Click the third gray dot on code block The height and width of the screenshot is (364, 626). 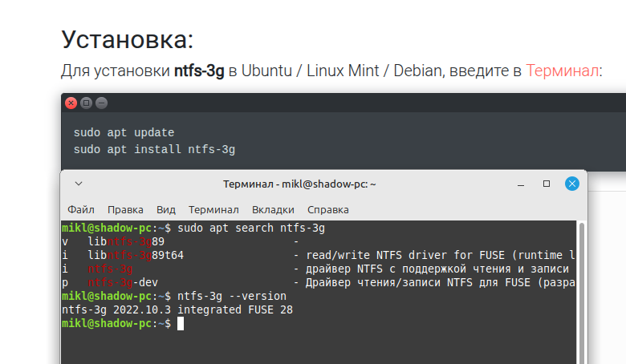(x=101, y=103)
